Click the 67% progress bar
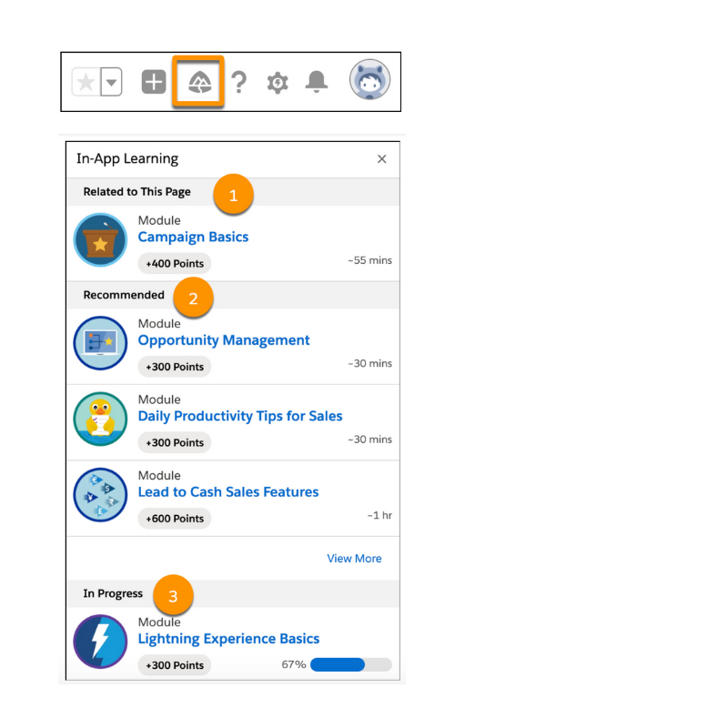The height and width of the screenshot is (728, 728). (351, 665)
